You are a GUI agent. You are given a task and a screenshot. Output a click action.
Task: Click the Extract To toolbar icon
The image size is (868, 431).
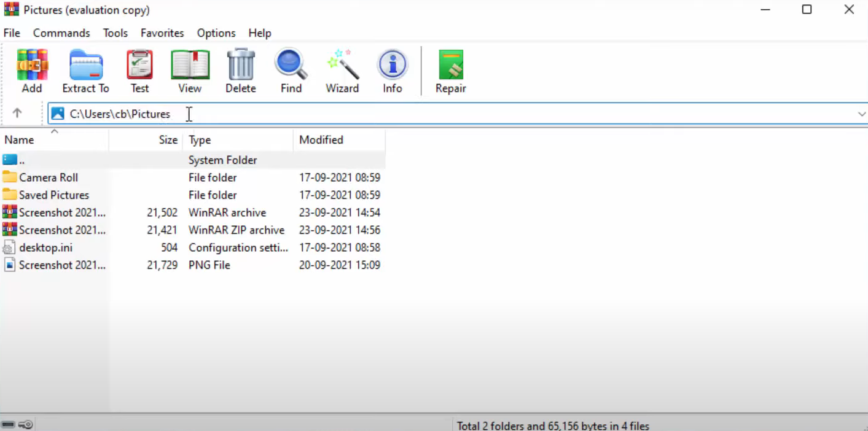[85, 66]
